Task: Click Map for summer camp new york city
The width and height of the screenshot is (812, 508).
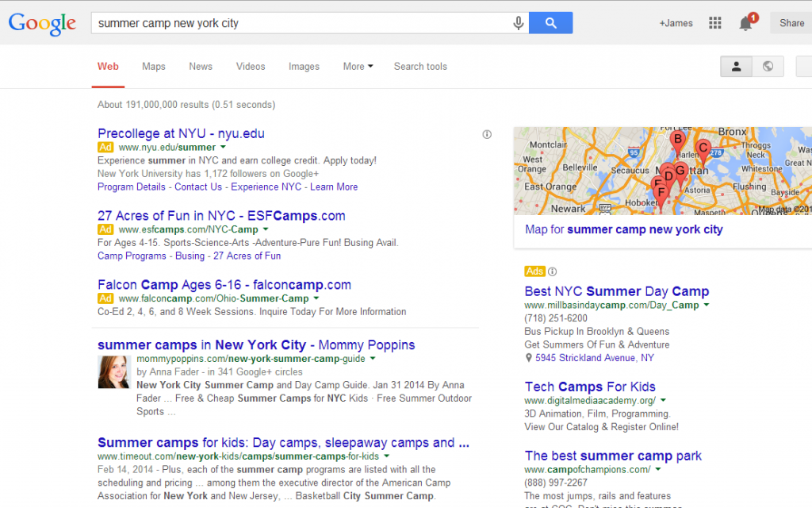Action: click(x=623, y=229)
